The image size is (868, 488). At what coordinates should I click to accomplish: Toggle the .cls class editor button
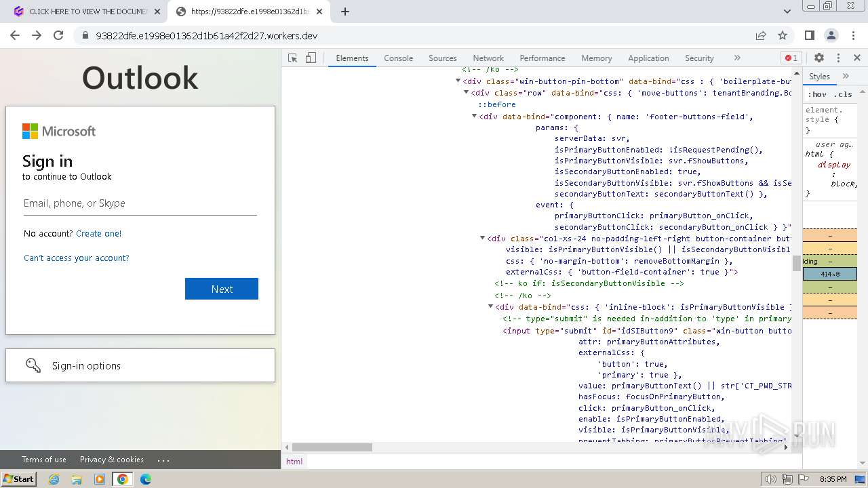[843, 94]
